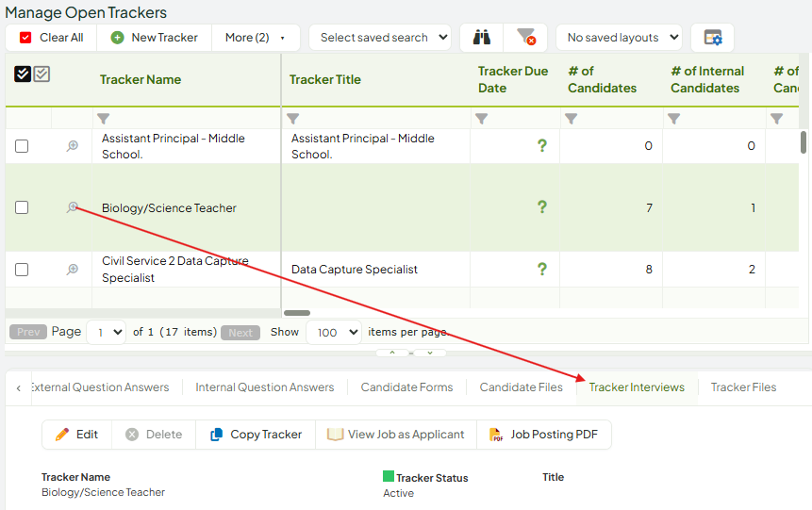Viewport: 812px width, 510px height.
Task: Tick checkbox for Civil Service 2 Data Capture
Action: tap(22, 270)
